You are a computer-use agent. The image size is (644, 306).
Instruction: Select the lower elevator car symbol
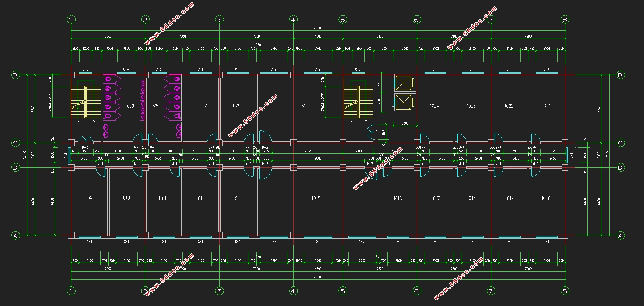[x=403, y=103]
